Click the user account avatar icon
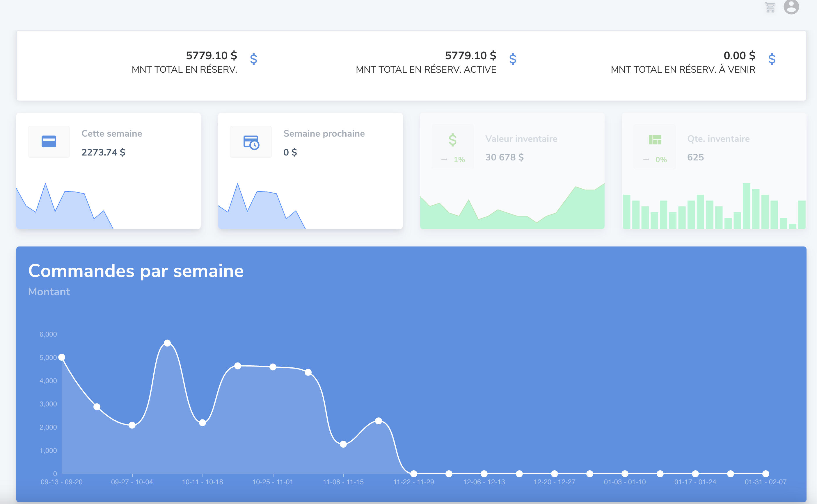This screenshot has height=504, width=817. pos(791,6)
